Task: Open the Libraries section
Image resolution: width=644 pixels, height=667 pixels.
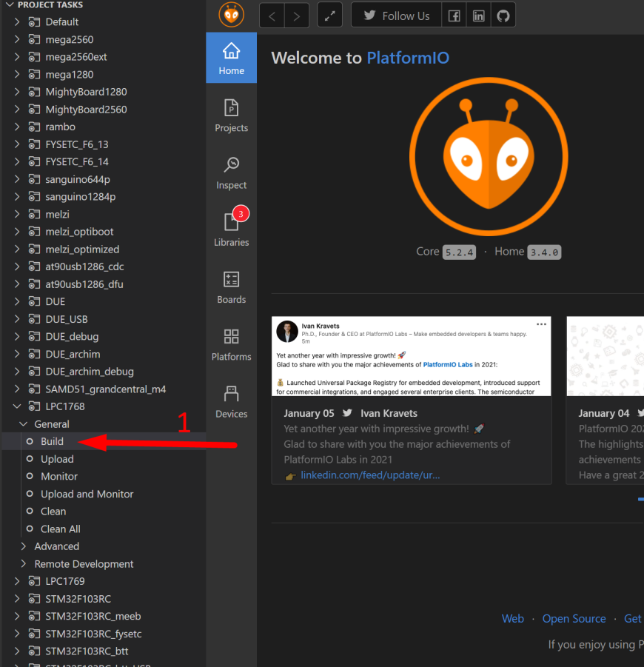Action: click(x=232, y=229)
